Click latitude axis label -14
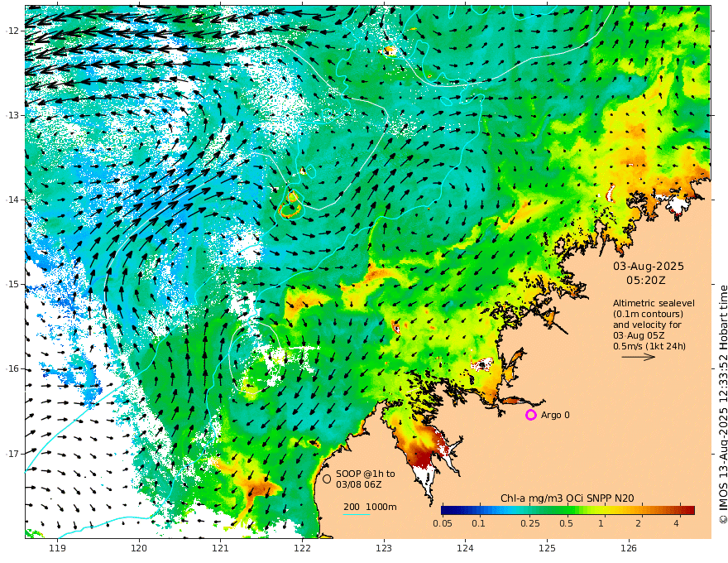 pos(12,200)
